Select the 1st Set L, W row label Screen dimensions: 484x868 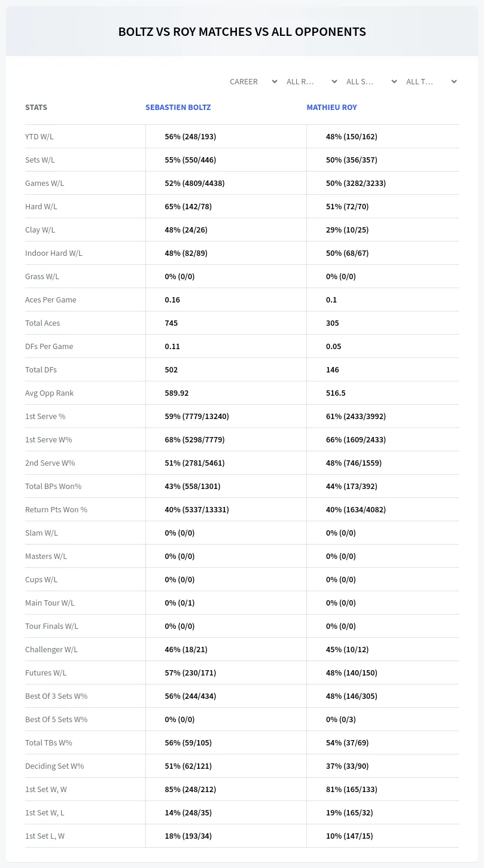click(45, 836)
